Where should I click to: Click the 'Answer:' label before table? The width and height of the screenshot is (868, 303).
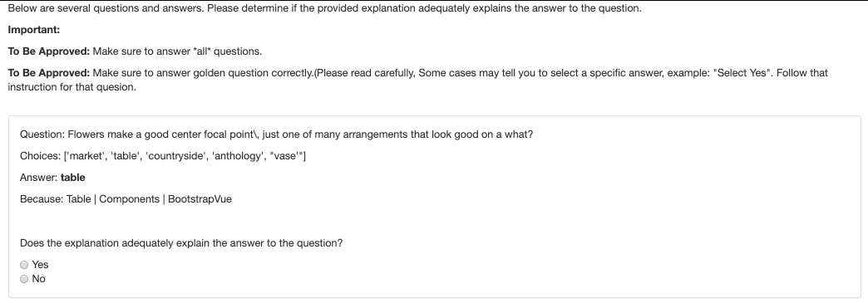pos(39,178)
